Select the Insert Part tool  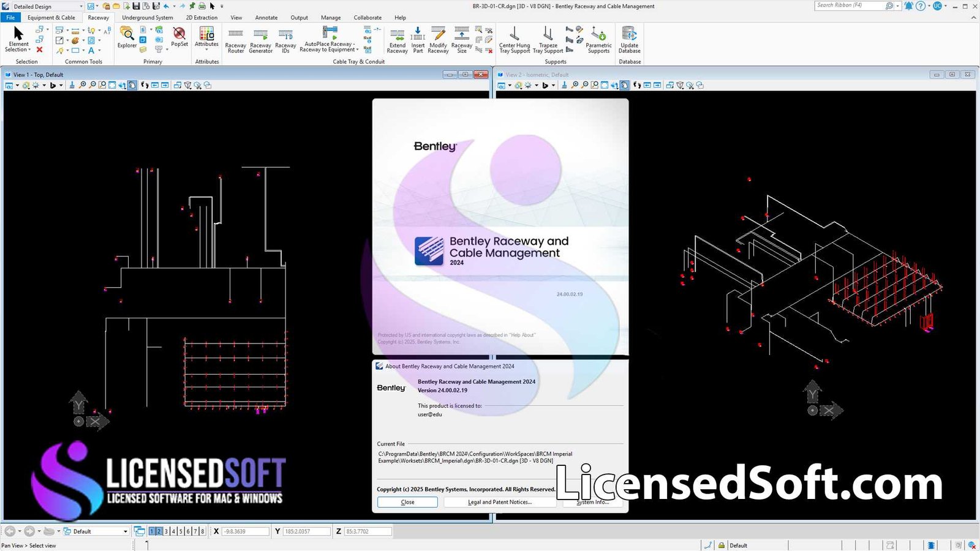pyautogui.click(x=418, y=40)
